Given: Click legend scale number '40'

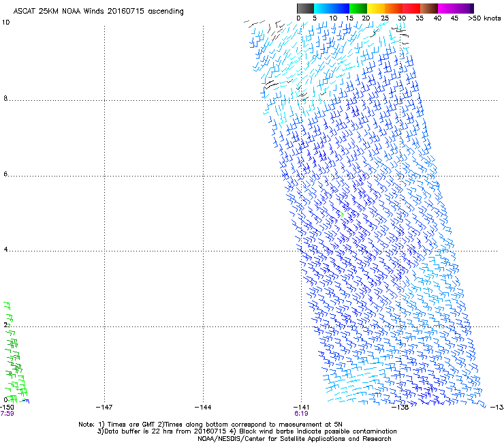Looking at the screenshot, I should point(437,18).
